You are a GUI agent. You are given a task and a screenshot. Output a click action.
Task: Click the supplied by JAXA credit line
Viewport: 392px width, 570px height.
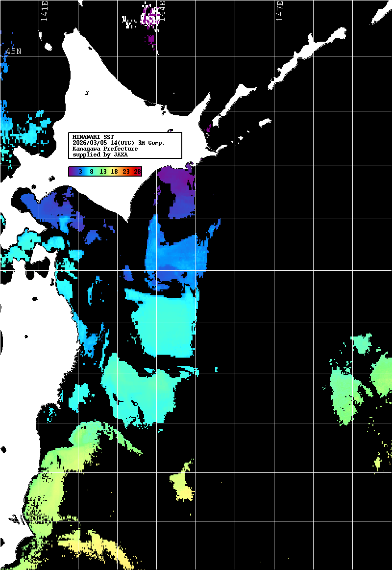[100, 155]
